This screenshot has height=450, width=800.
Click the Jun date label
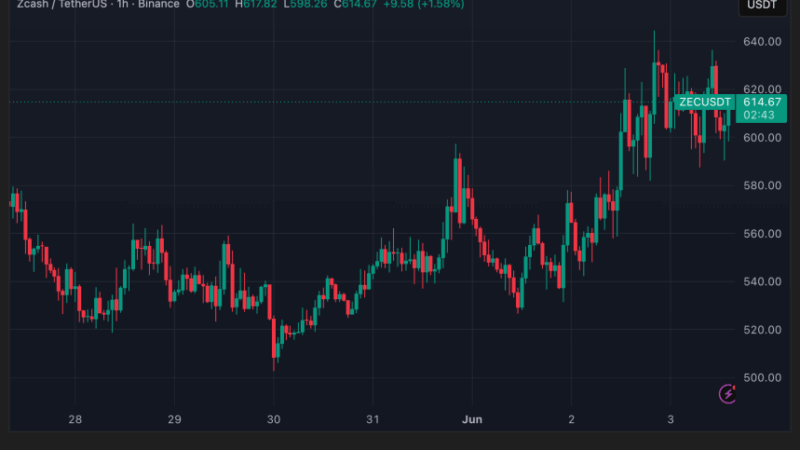(x=472, y=419)
